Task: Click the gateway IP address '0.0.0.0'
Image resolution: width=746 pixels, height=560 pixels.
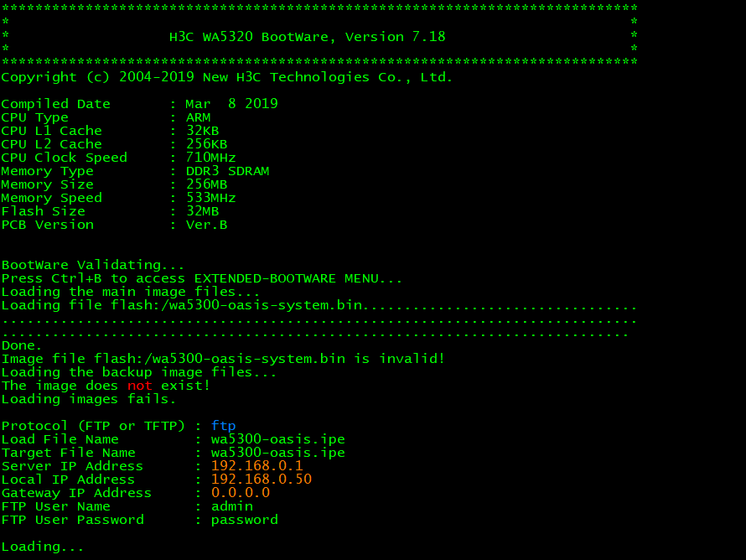Action: point(241,493)
